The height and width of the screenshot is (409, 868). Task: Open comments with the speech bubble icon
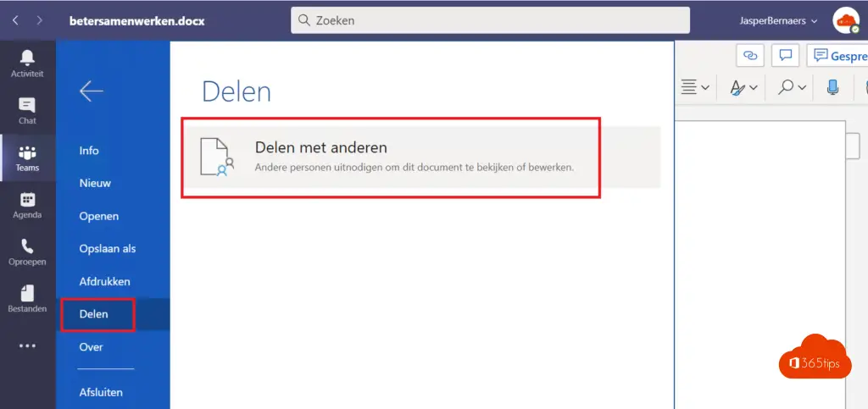click(785, 55)
